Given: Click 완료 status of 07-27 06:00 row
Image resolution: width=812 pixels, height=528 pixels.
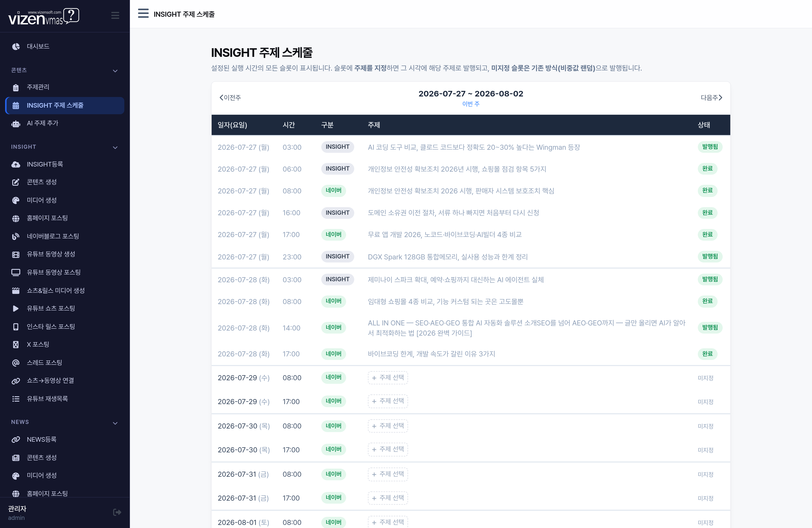Looking at the screenshot, I should click(708, 169).
